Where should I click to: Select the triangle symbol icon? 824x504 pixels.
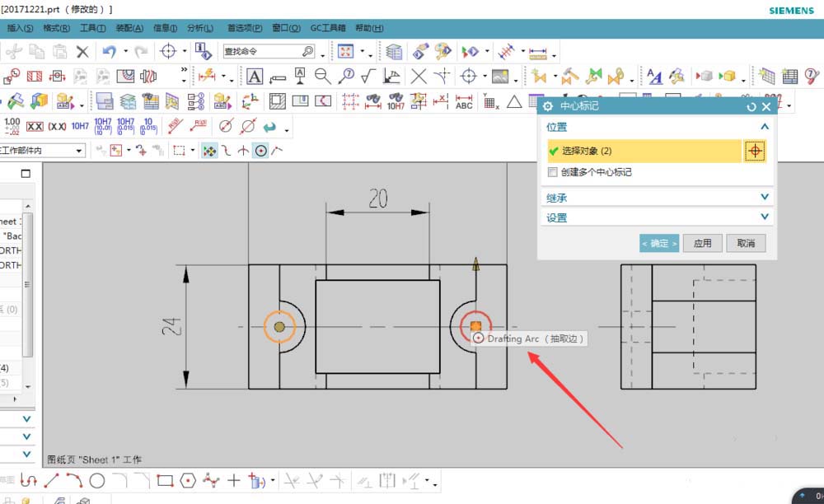tap(514, 101)
